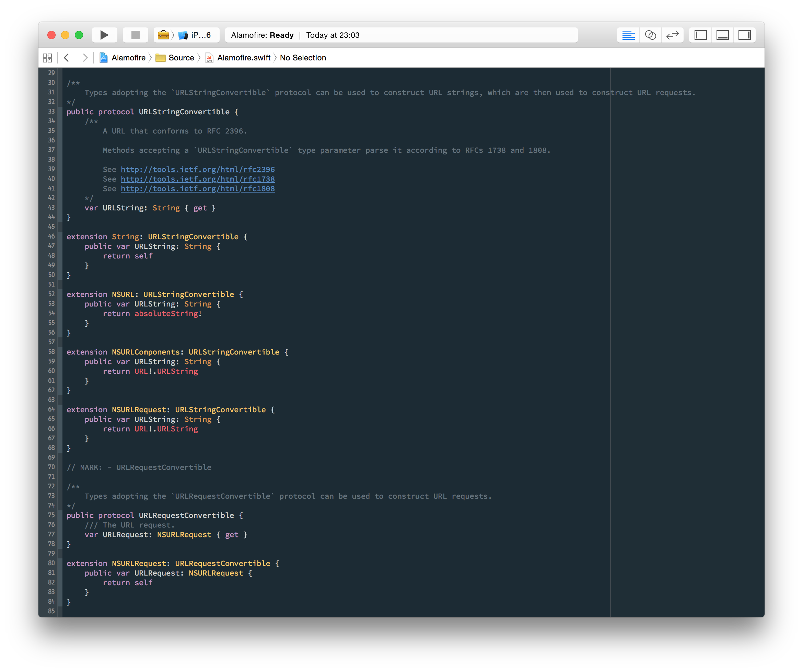Open the iP...6 device destination dropdown
803x672 pixels.
(x=195, y=35)
